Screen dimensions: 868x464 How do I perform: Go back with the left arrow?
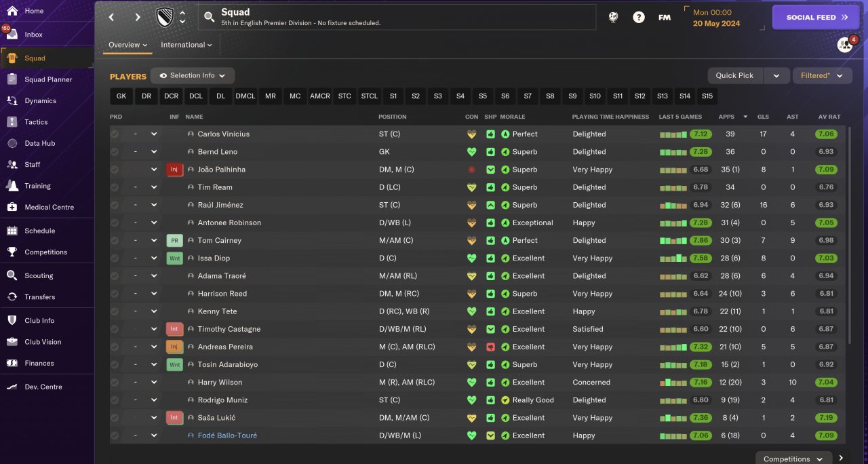coord(112,18)
